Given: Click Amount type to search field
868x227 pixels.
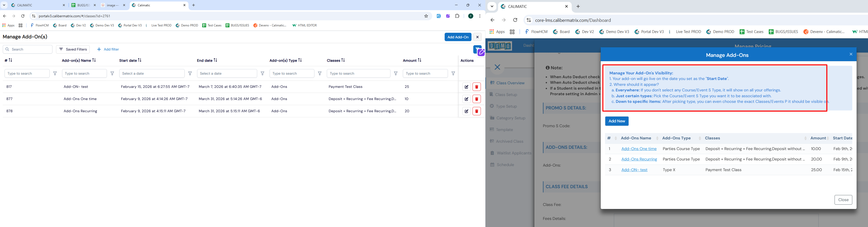Looking at the screenshot, I should tap(425, 73).
